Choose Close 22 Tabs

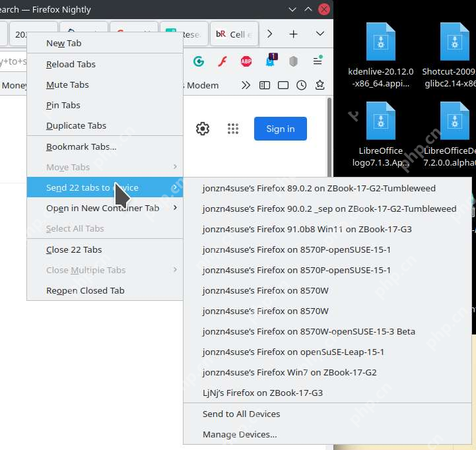[x=105, y=249]
